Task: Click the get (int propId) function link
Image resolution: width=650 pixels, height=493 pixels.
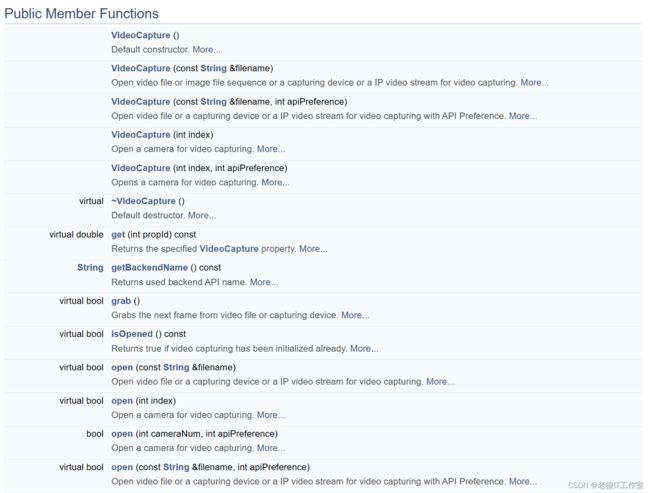Action: [x=118, y=234]
